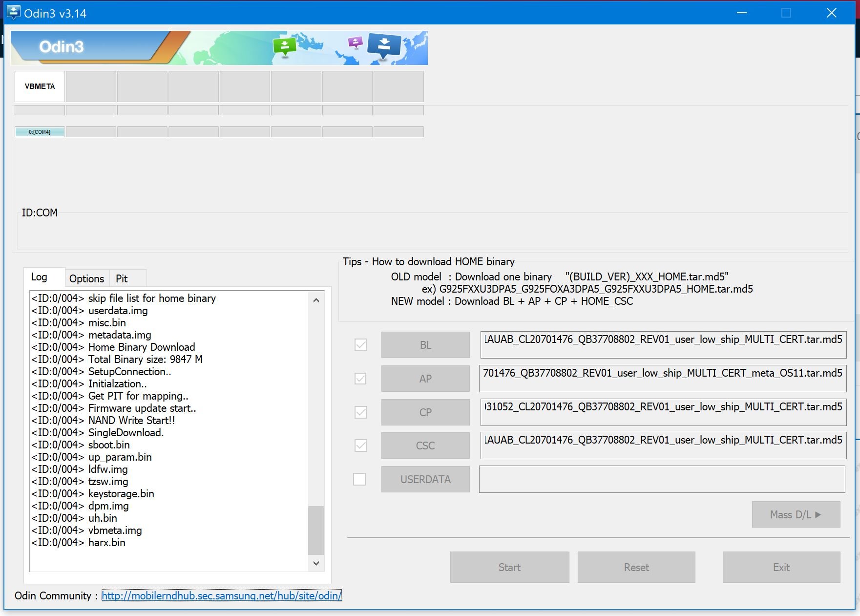Viewport: 860px width, 616px height.
Task: Click log line 'Firmware update start..'
Action: click(x=114, y=408)
